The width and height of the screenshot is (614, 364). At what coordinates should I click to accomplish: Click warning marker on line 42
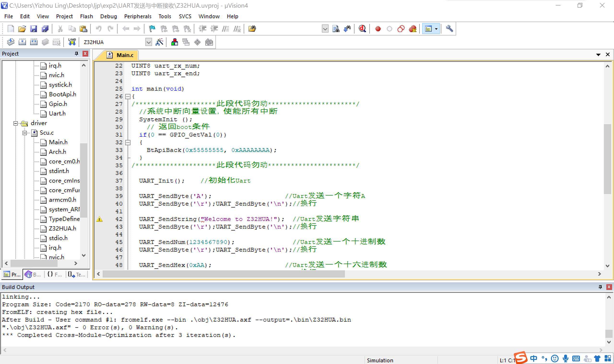click(x=100, y=219)
